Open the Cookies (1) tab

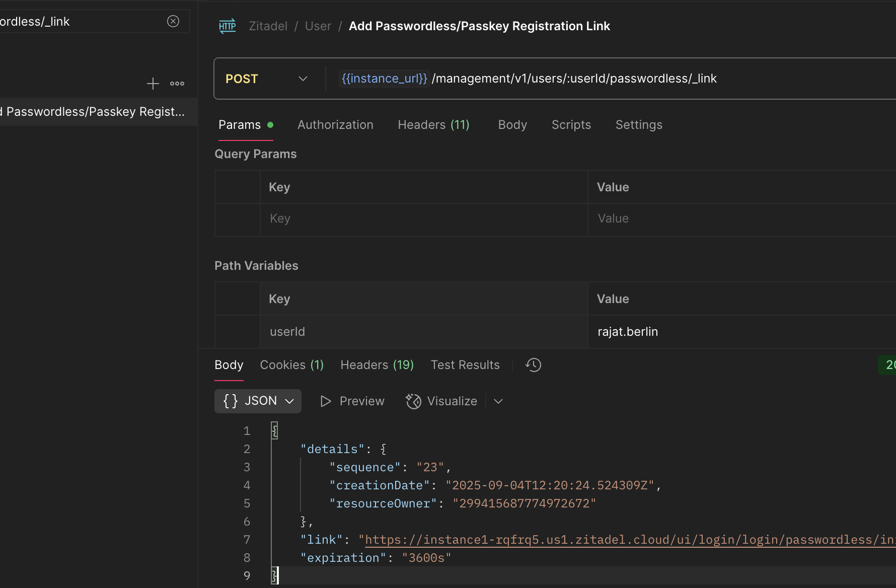click(292, 365)
